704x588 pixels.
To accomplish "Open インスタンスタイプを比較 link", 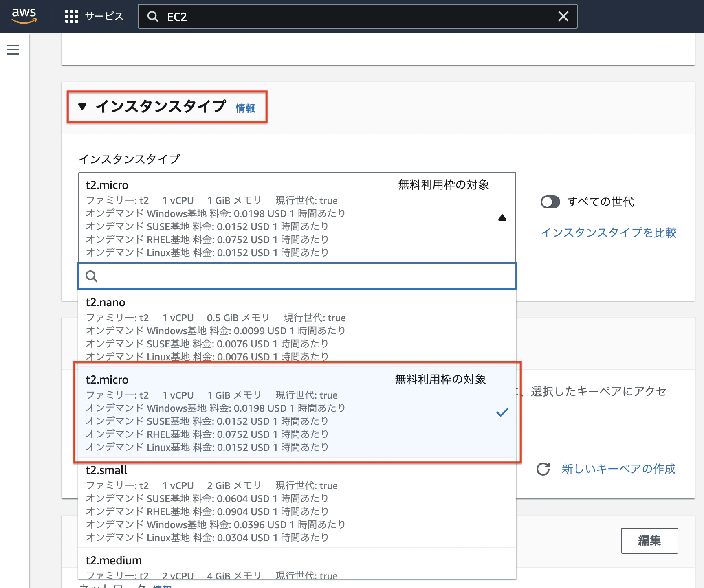I will point(609,233).
